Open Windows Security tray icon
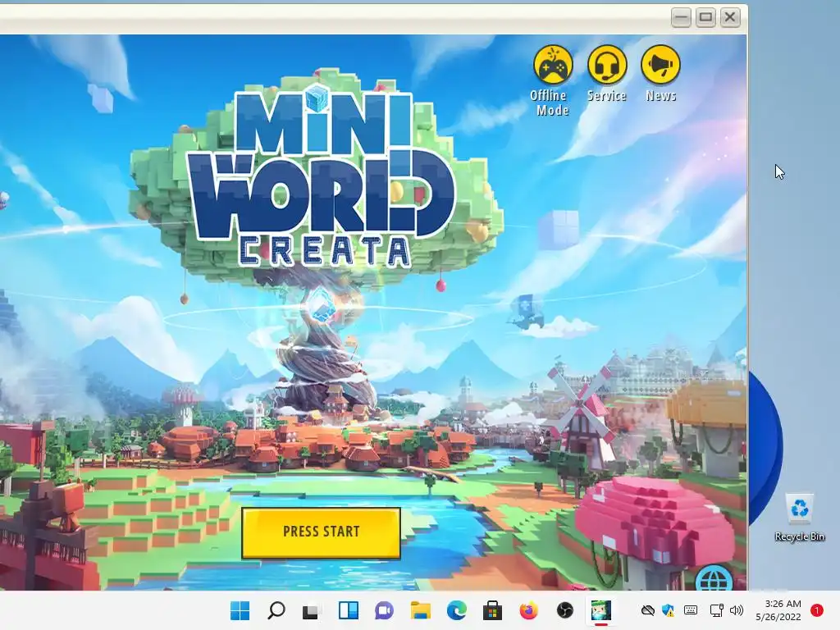This screenshot has height=630, width=840. point(668,610)
